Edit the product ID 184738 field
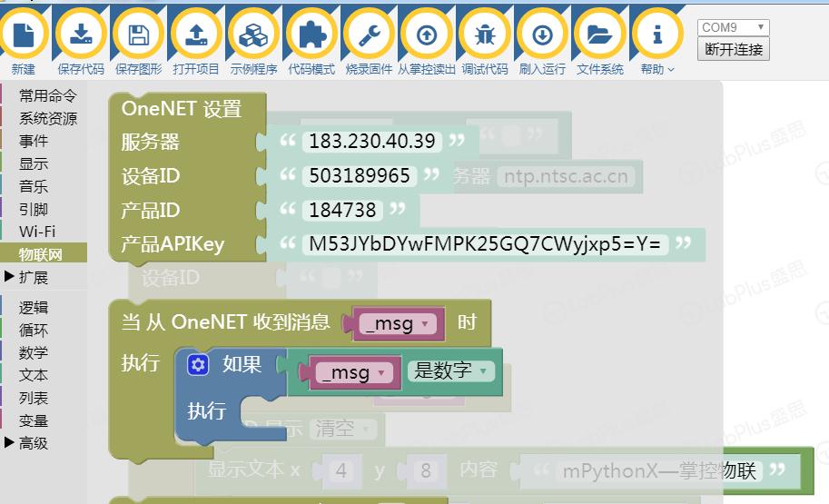 (x=342, y=210)
